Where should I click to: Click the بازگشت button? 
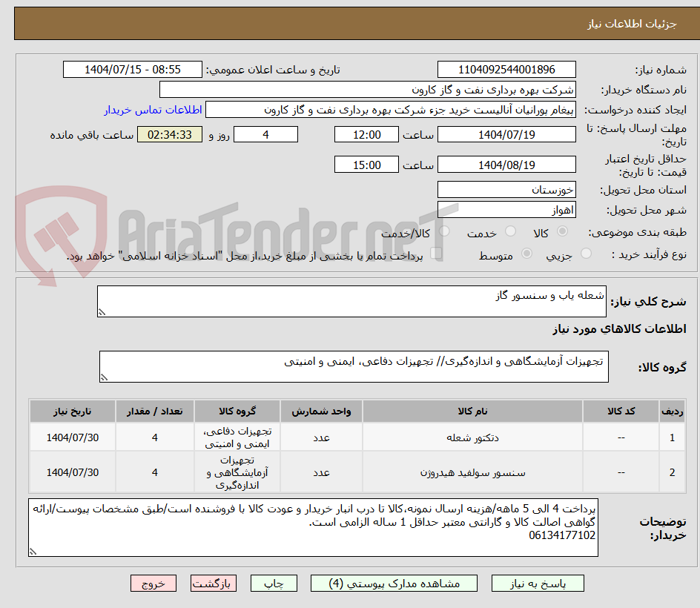click(x=213, y=583)
